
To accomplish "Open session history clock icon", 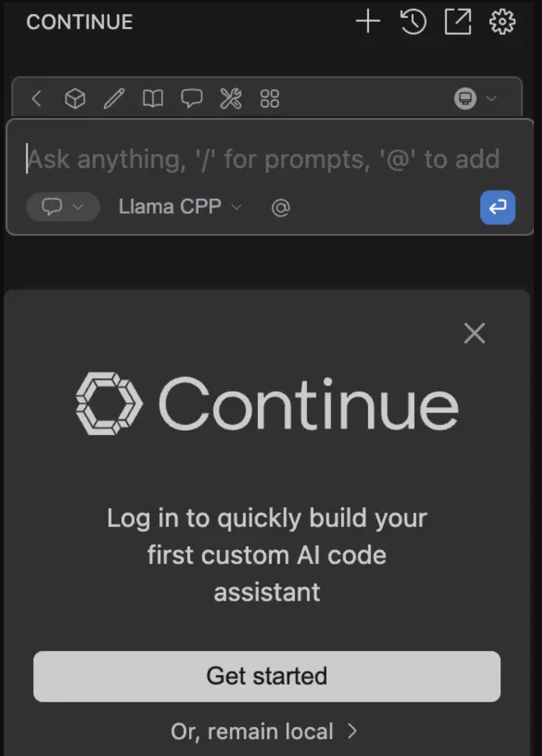I will pos(413,21).
